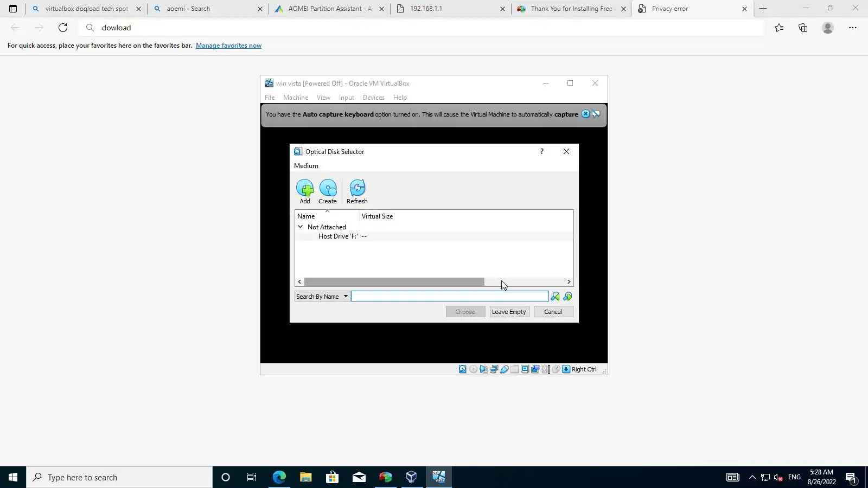Open the File menu in VirtualBox

click(270, 98)
